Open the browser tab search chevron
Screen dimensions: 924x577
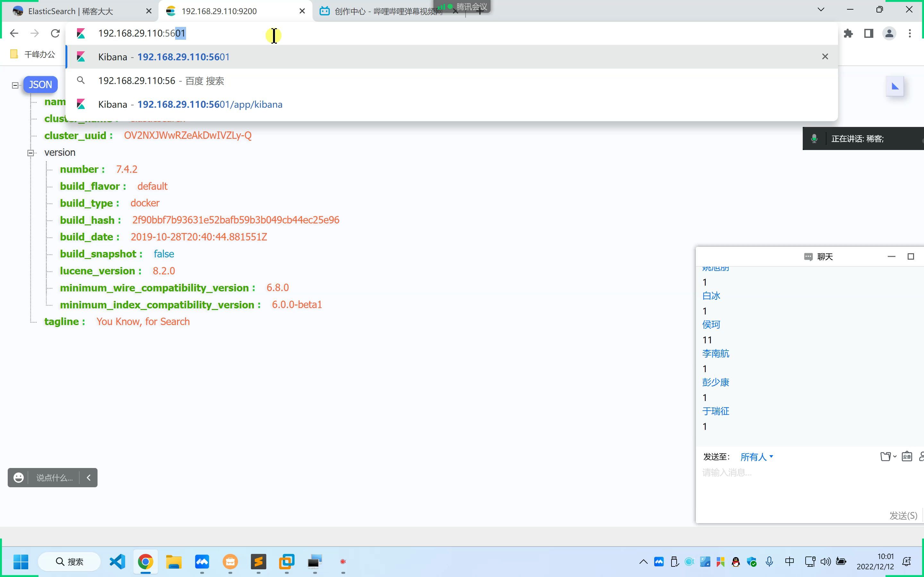pos(821,10)
